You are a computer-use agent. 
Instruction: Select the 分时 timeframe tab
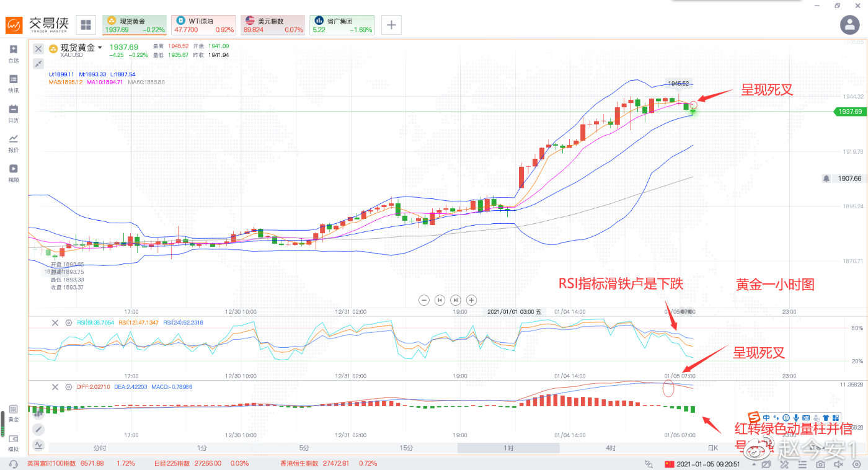point(100,448)
